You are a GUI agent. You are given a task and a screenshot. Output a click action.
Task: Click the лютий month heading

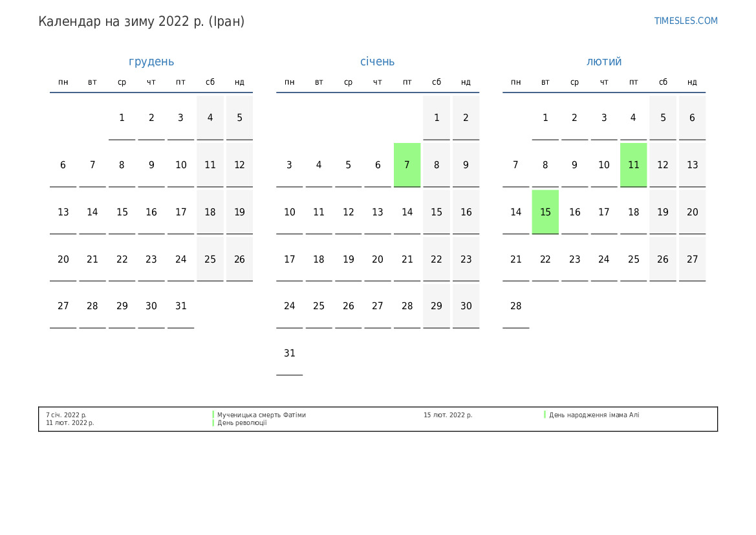click(604, 61)
